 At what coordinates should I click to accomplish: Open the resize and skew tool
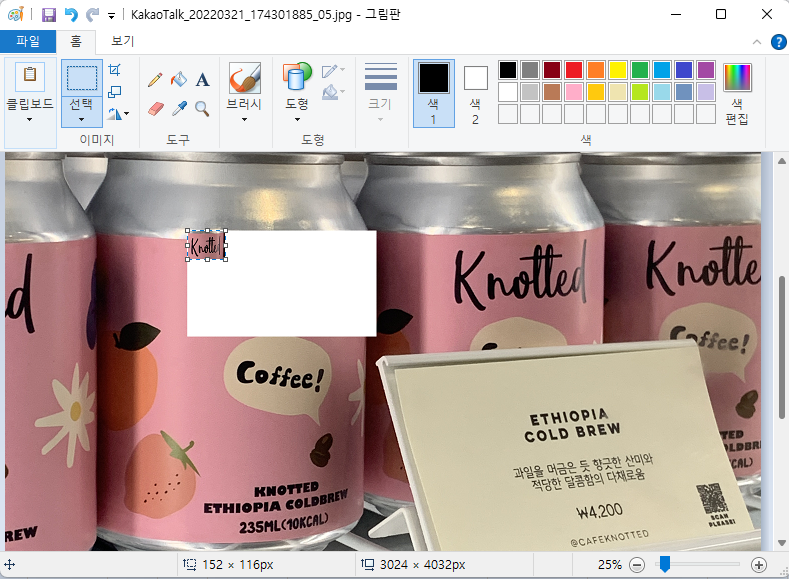(x=115, y=92)
